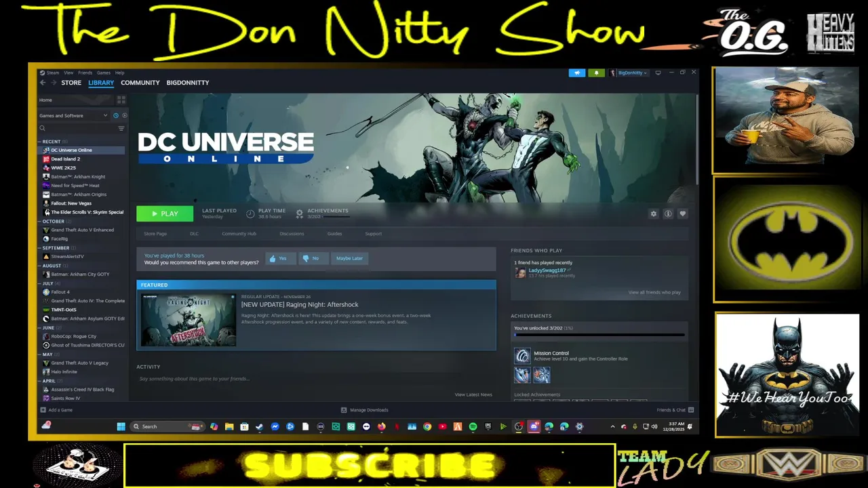Click the Maybe Later button
Image resolution: width=868 pixels, height=488 pixels.
pyautogui.click(x=349, y=258)
